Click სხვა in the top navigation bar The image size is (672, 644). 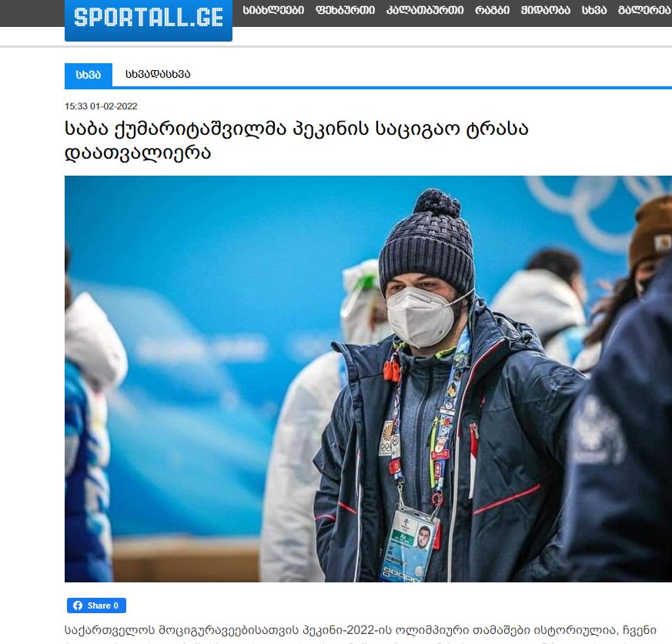(x=594, y=10)
